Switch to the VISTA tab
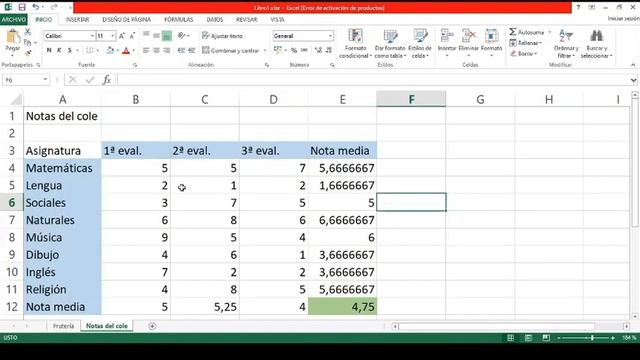Viewport: 640px width, 360px height. click(x=278, y=20)
